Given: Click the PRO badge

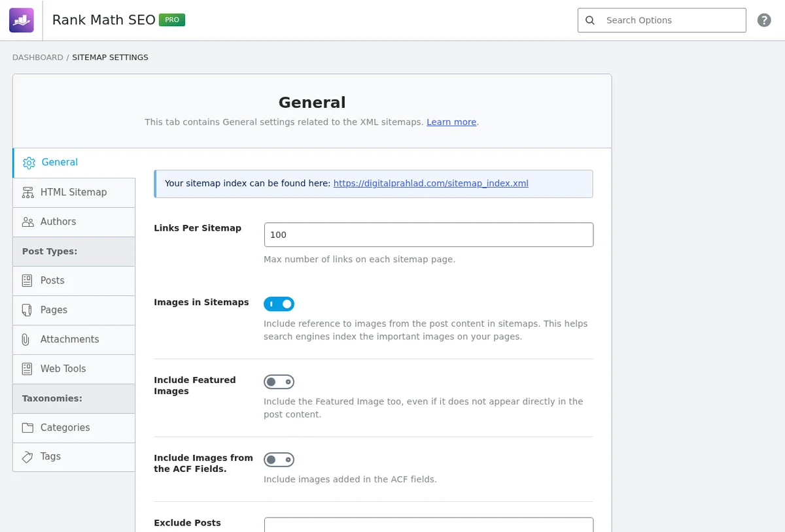Looking at the screenshot, I should click(172, 20).
